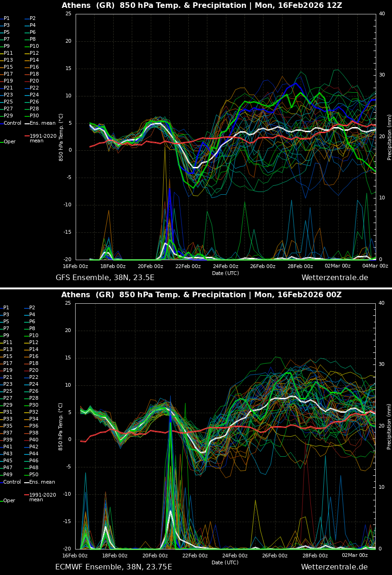Click 'Date (UTC)' label under the GFS chart

(x=225, y=273)
